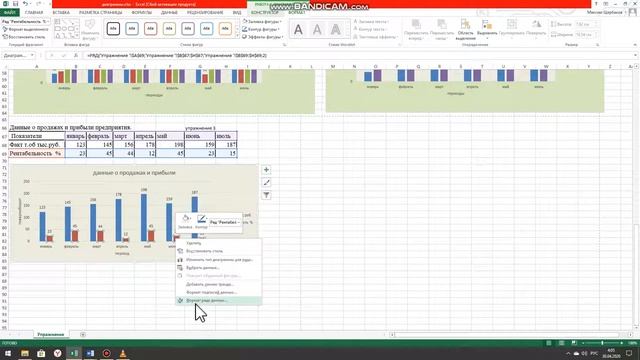Switch to the Вставка ribbon tab
The width and height of the screenshot is (640, 360).
point(61,13)
